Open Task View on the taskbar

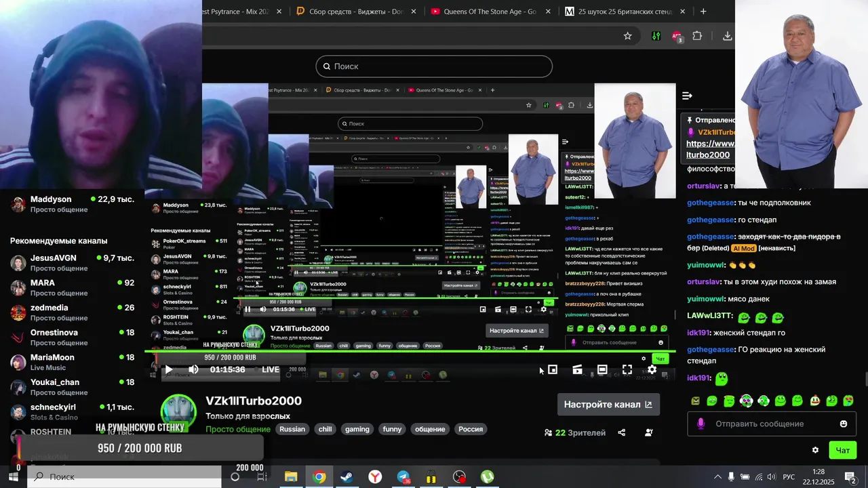pos(262,476)
